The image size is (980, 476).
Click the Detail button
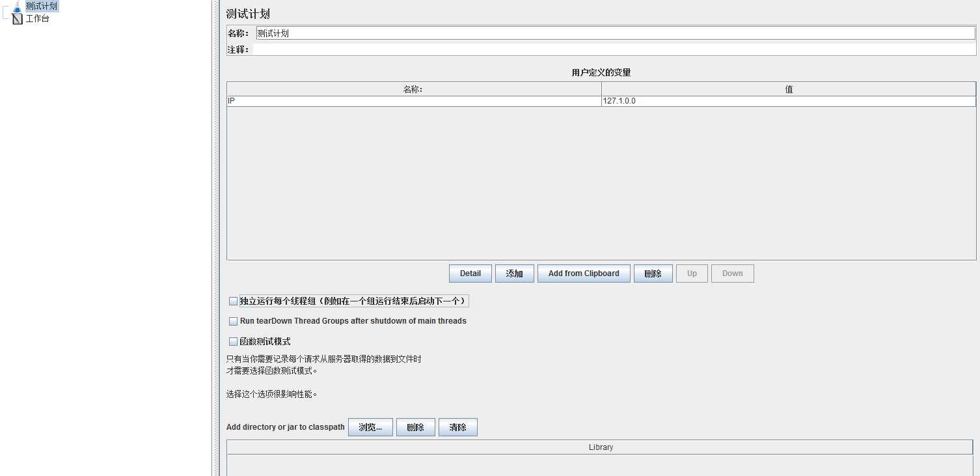pyautogui.click(x=470, y=273)
